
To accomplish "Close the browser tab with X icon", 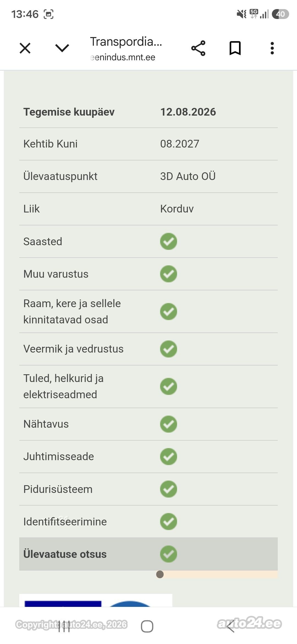I will [x=25, y=48].
